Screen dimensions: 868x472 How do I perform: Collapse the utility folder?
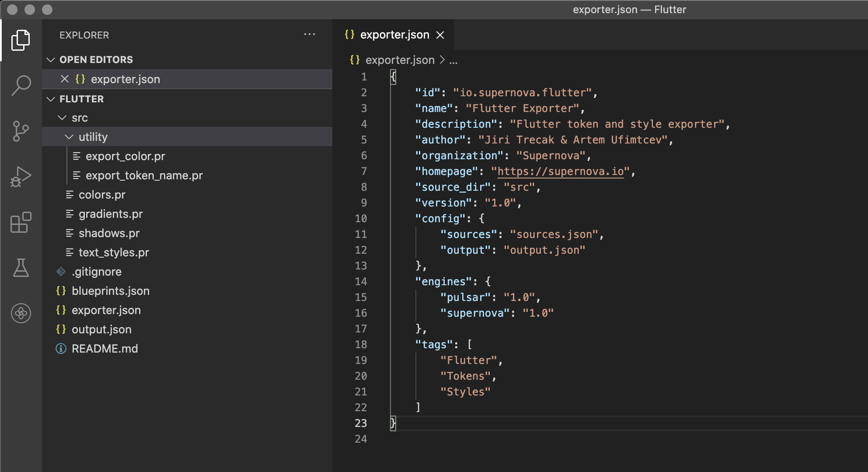(x=69, y=137)
